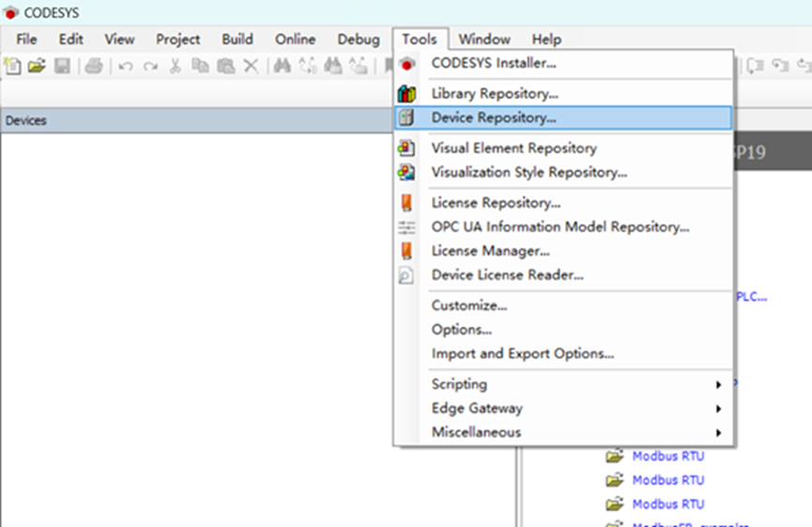The width and height of the screenshot is (812, 527).
Task: Click the Delete X toolbar icon
Action: click(251, 66)
